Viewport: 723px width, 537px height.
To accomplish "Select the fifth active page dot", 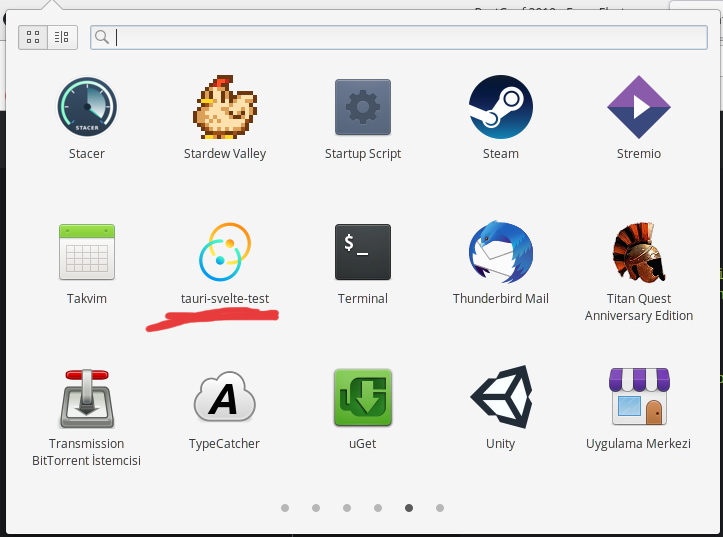I will pyautogui.click(x=409, y=507).
